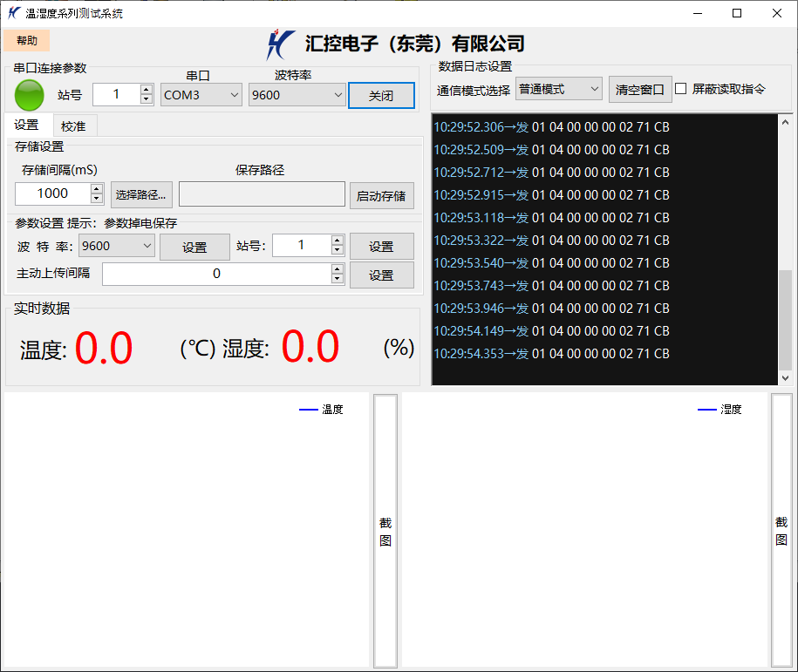
Task: Increase station number in serial connection settings
Action: (146, 90)
